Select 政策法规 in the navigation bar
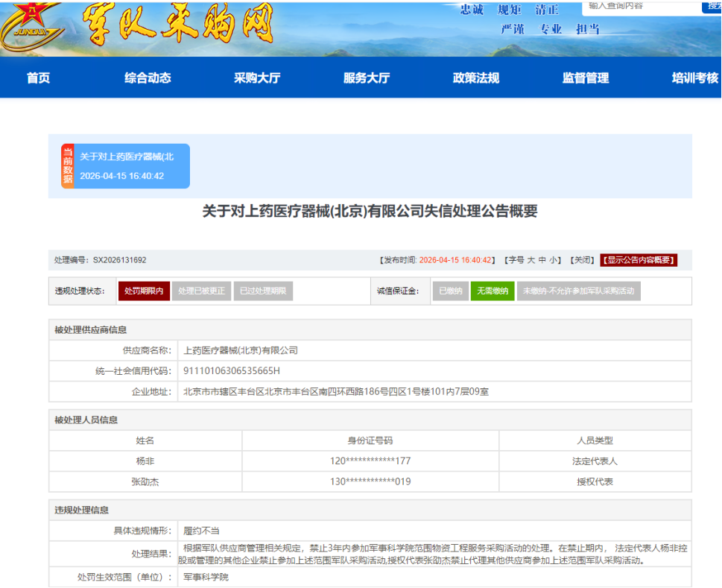Image resolution: width=722 pixels, height=588 pixels. [x=476, y=78]
